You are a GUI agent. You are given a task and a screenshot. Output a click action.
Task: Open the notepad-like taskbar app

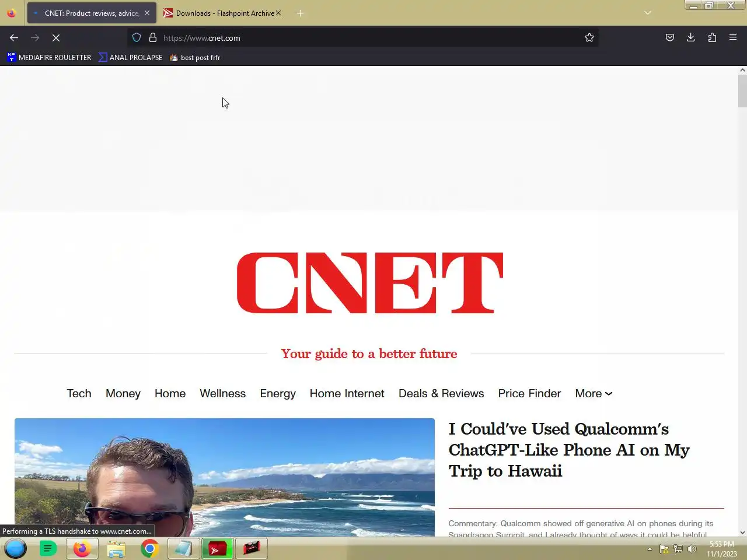[183, 549]
